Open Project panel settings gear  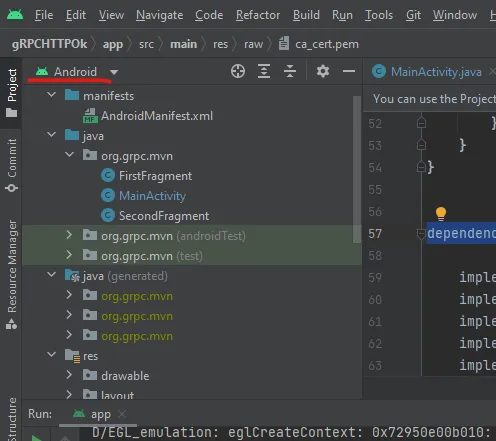tap(323, 71)
